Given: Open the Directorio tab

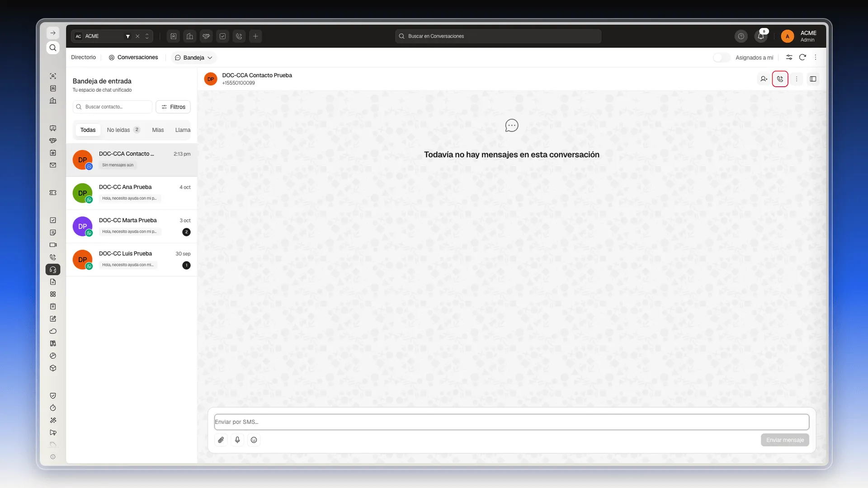Looking at the screenshot, I should (x=83, y=57).
